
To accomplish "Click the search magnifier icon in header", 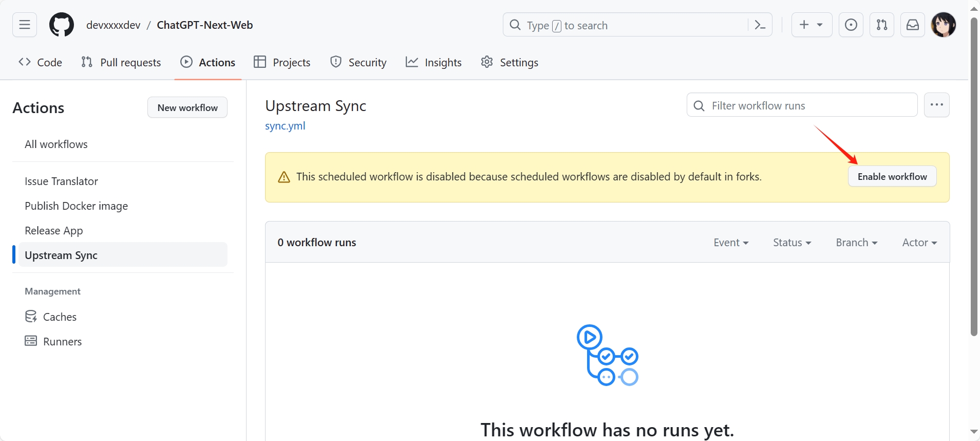I will click(x=515, y=25).
